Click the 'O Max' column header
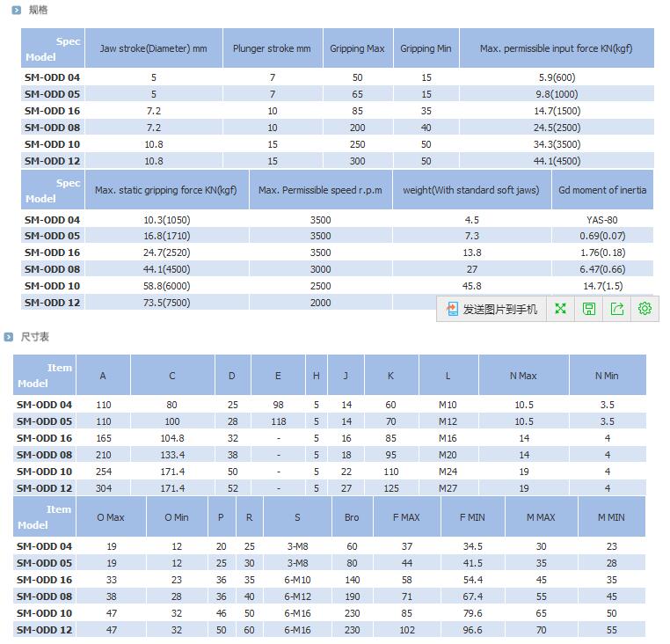Viewport: 670px width, 644px height. click(x=111, y=517)
